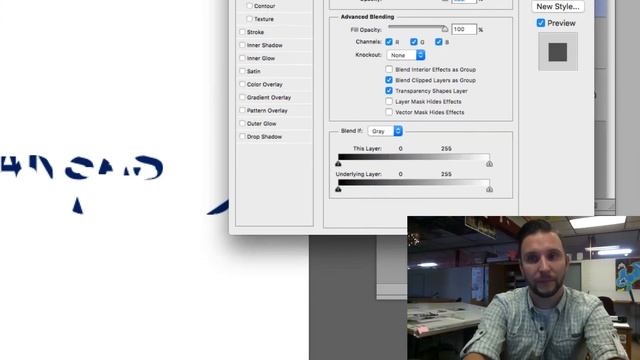Enable the Gradient Overlay checkbox
Viewport: 640px width, 360px height.
tap(242, 97)
